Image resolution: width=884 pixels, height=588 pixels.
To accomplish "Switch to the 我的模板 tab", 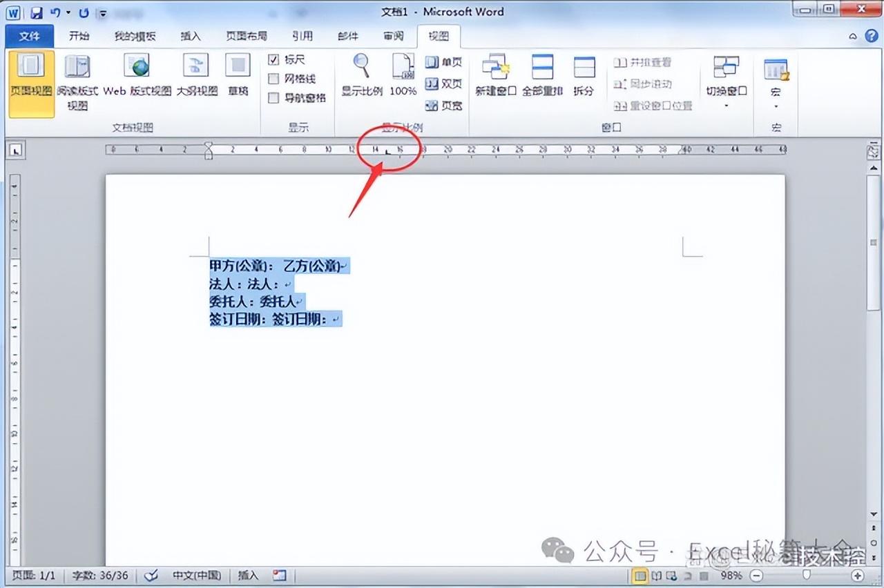I will coord(135,36).
